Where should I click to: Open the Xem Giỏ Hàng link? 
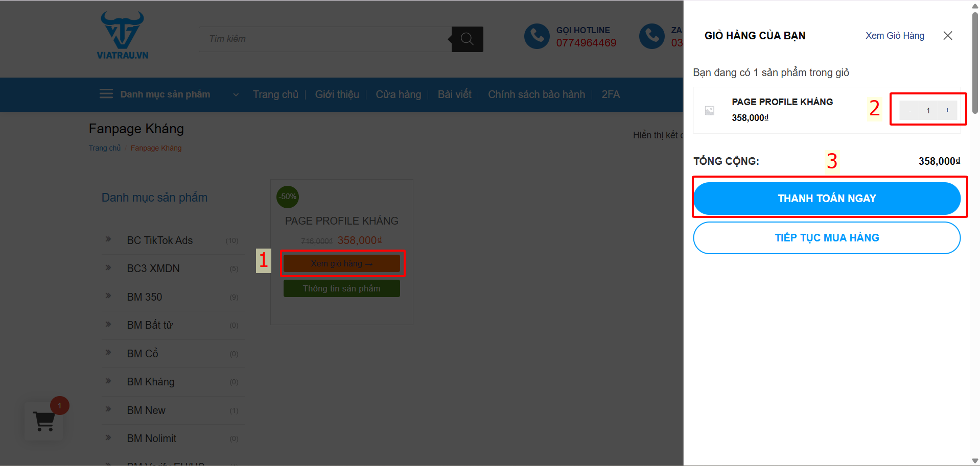coord(894,36)
